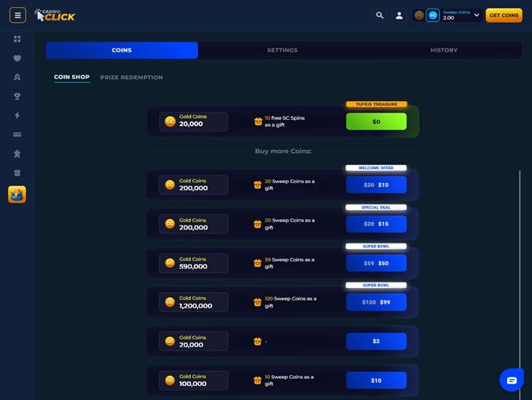Switch to the Settings tab

point(282,50)
